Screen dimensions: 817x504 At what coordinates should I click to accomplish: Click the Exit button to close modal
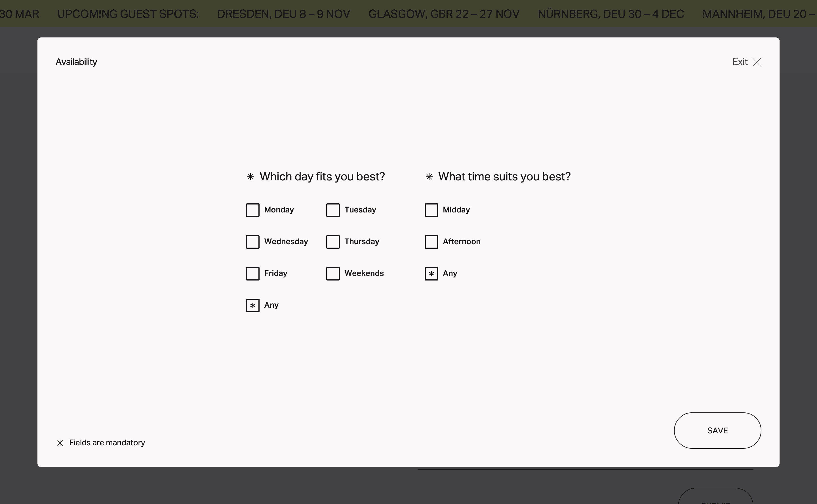click(747, 62)
